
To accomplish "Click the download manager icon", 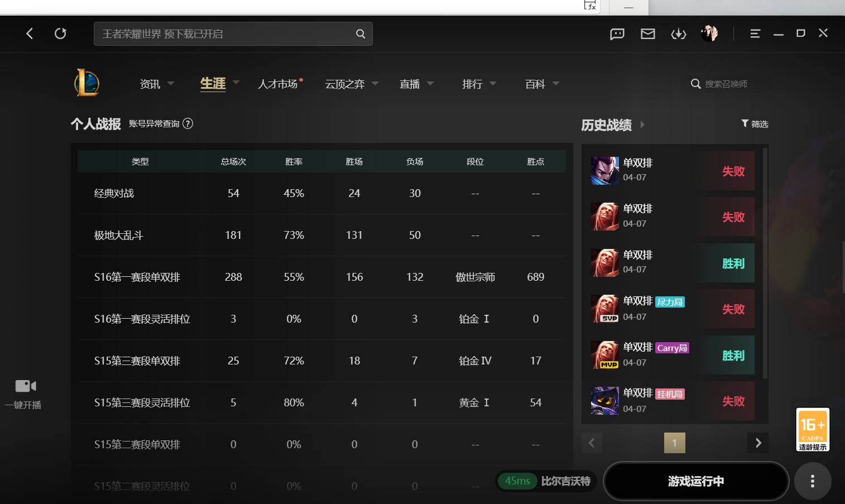I will click(x=678, y=33).
